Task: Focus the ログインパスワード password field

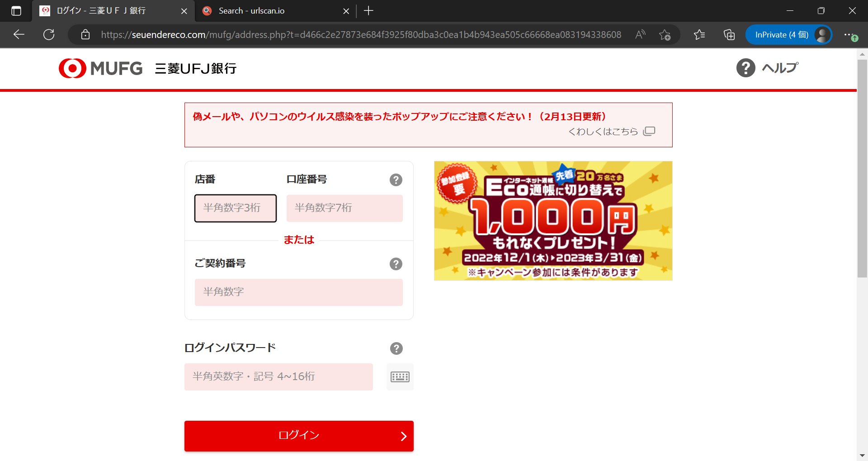Action: [x=278, y=377]
